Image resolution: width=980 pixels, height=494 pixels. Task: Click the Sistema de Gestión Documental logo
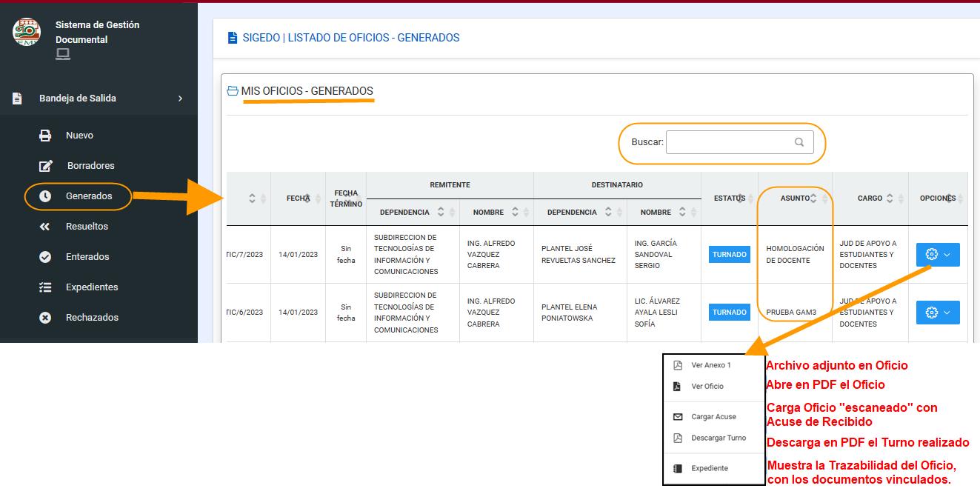[27, 31]
